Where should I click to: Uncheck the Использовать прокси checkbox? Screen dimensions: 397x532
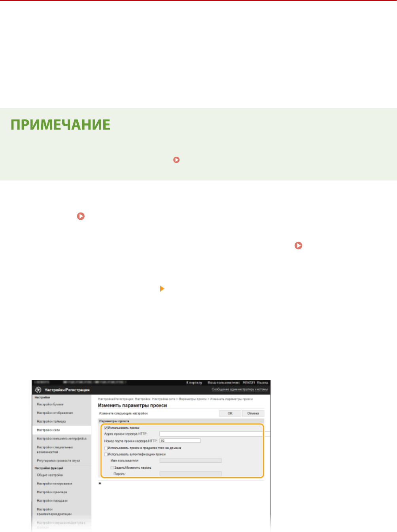tap(106, 428)
